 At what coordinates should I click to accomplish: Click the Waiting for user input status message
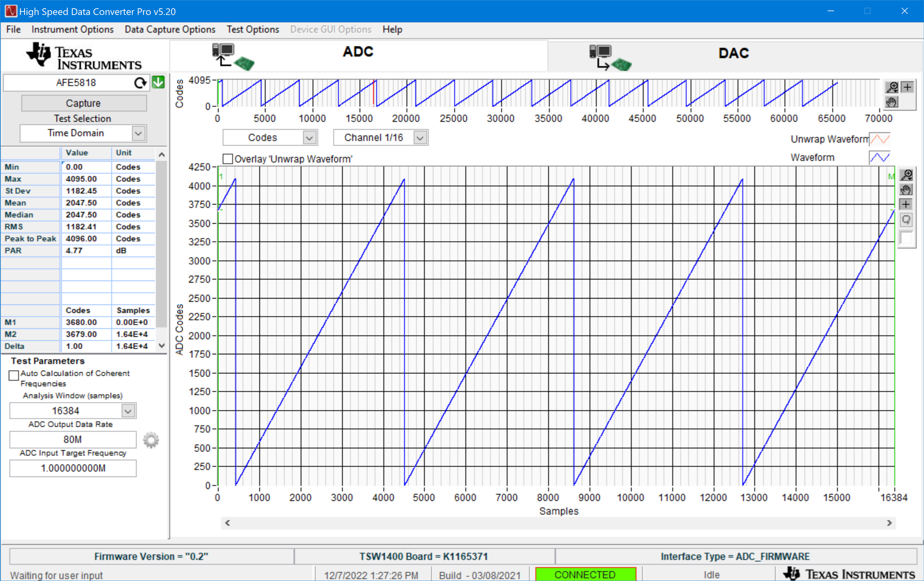pos(56,575)
